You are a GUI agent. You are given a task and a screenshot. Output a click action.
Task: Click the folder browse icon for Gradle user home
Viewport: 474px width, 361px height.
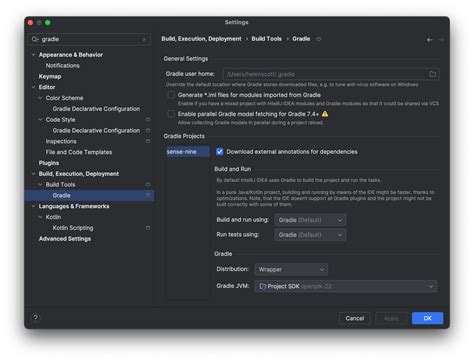point(432,74)
